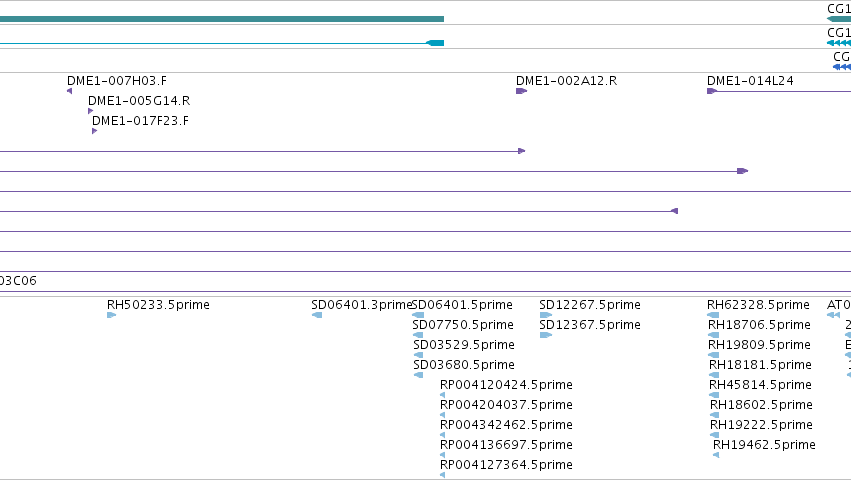Select the DME1-002A12.R feature marker

coord(522,91)
